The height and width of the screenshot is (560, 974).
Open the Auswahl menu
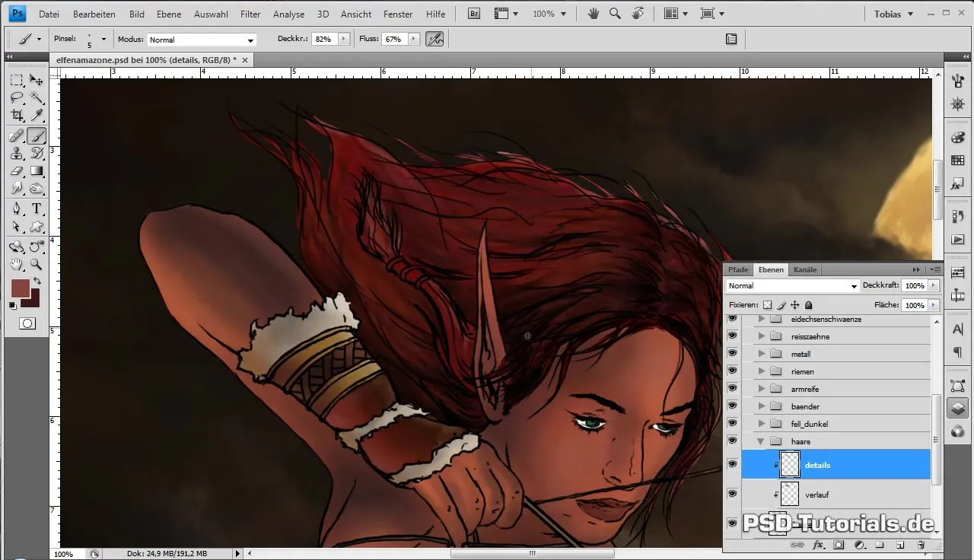click(211, 14)
